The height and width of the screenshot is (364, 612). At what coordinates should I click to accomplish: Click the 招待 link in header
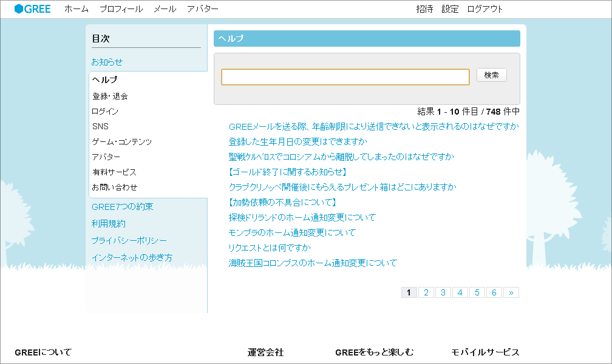(x=424, y=8)
